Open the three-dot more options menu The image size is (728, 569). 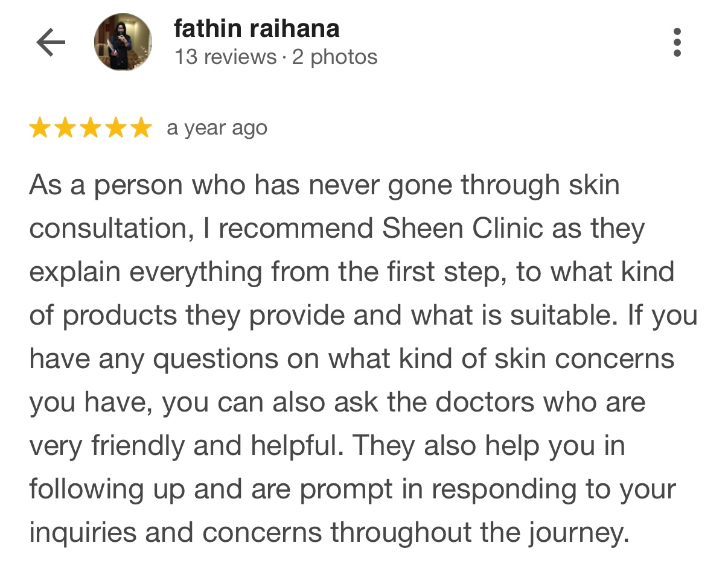coord(677,42)
